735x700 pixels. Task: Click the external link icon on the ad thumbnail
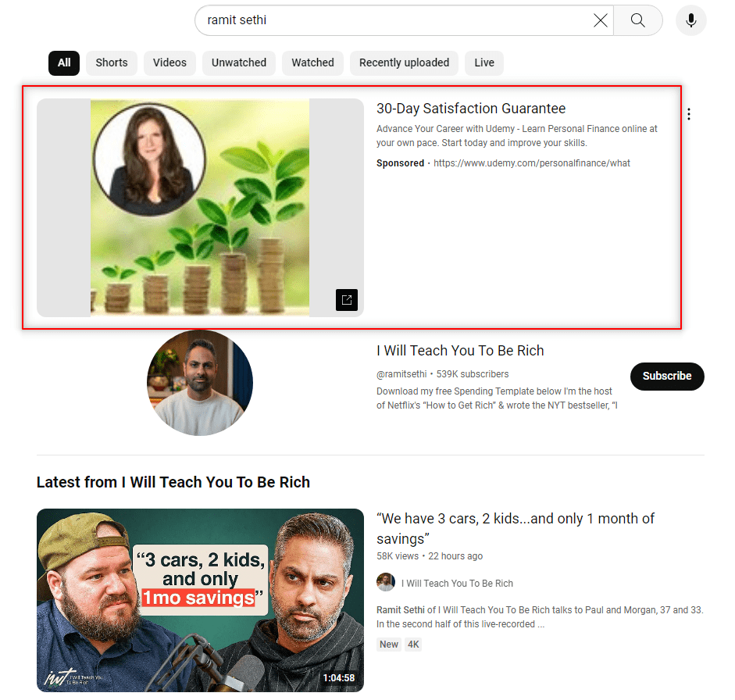coord(346,299)
